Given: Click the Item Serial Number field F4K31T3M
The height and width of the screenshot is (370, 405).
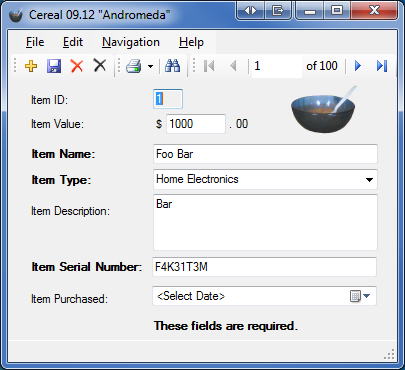Looking at the screenshot, I should coord(265,267).
